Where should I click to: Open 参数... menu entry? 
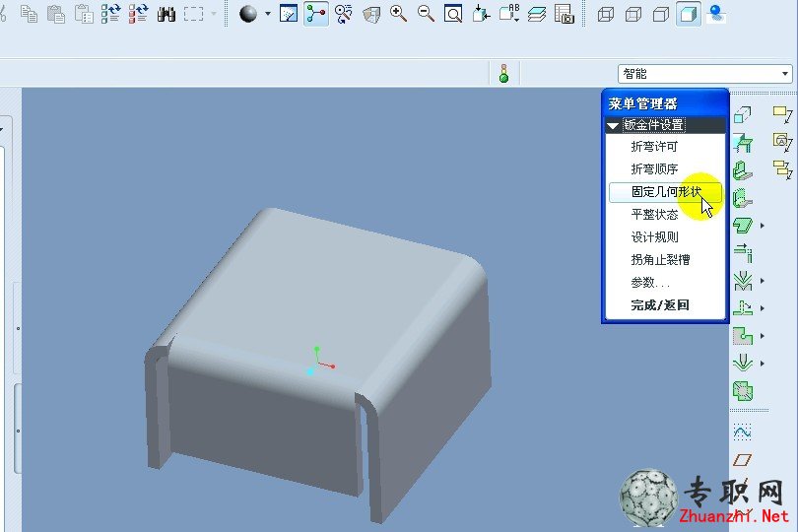650,283
